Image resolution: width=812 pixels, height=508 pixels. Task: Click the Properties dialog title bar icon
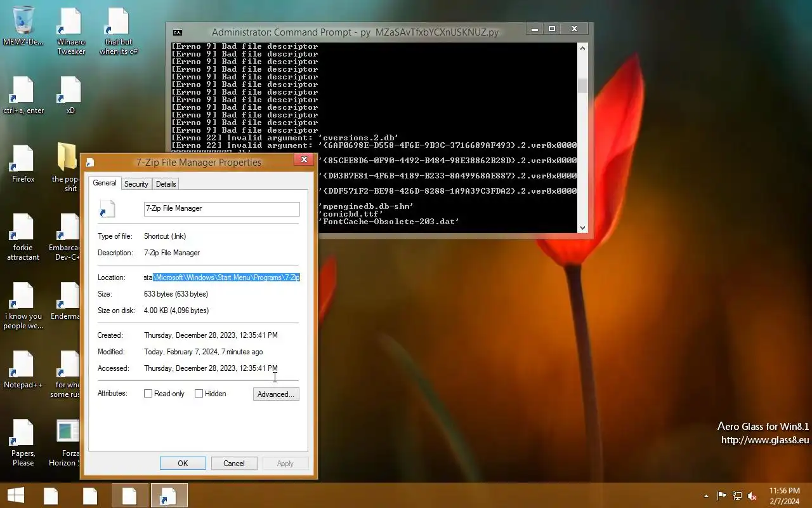tap(90, 163)
